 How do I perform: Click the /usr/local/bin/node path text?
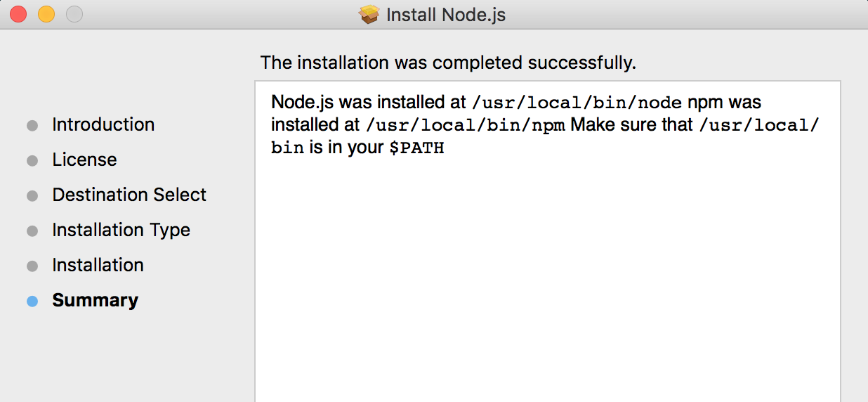click(x=577, y=103)
